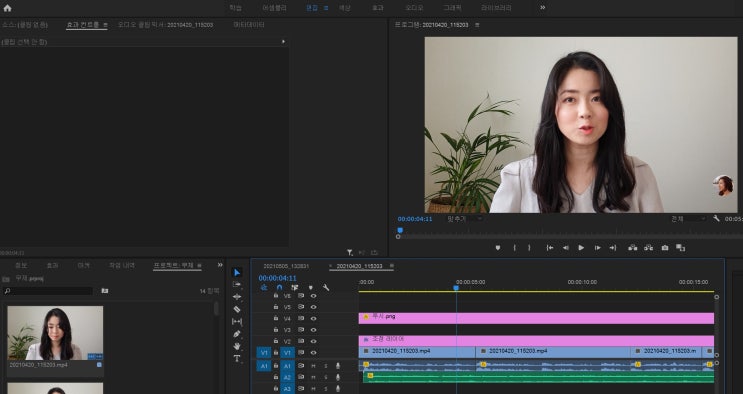Export frame with camera icon
The image size is (743, 394).
665,247
